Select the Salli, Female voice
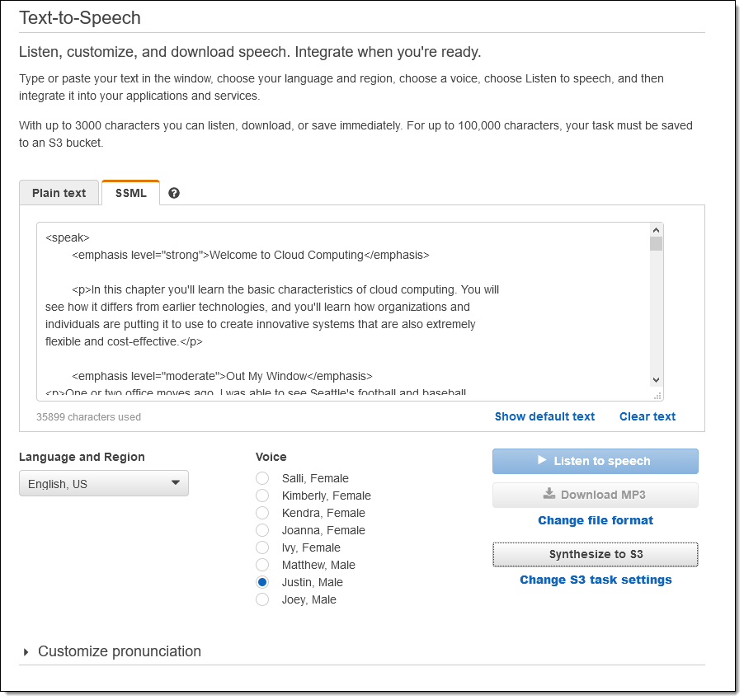 tap(262, 478)
